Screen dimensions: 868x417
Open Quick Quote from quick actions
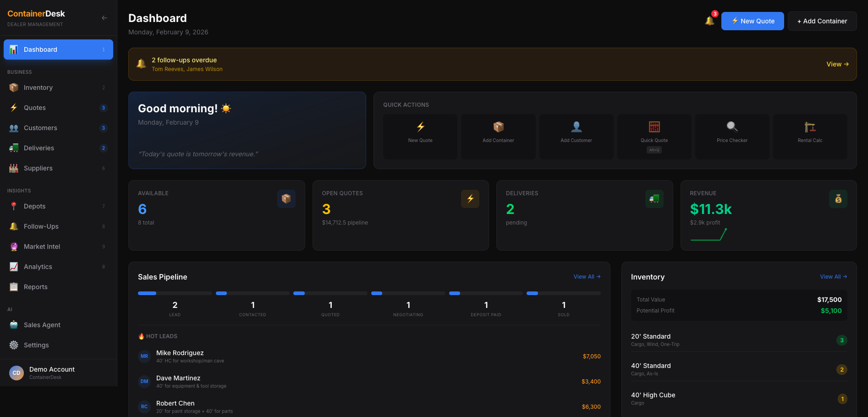click(x=654, y=135)
